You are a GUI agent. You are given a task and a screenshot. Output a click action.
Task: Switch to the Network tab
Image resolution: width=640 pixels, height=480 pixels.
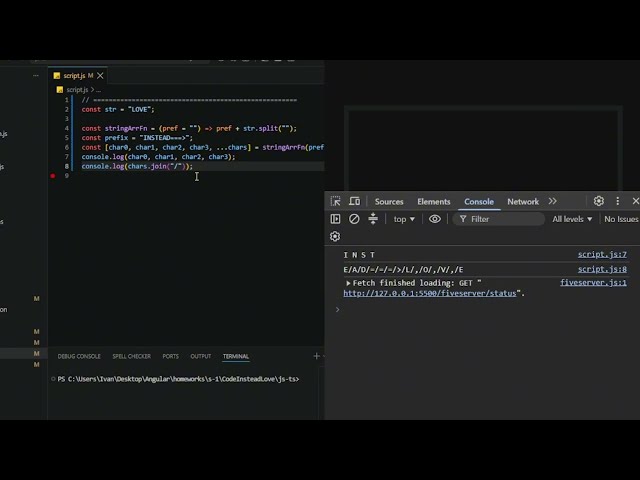(x=523, y=202)
